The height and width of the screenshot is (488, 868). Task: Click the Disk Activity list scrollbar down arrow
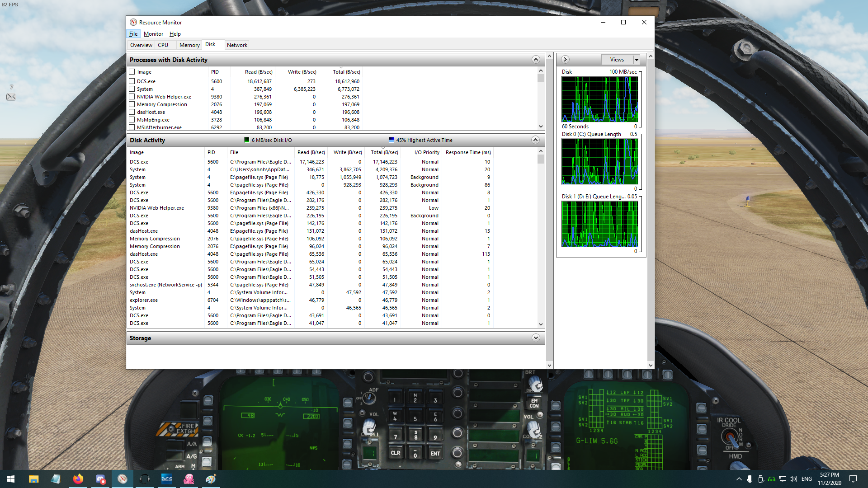(541, 324)
